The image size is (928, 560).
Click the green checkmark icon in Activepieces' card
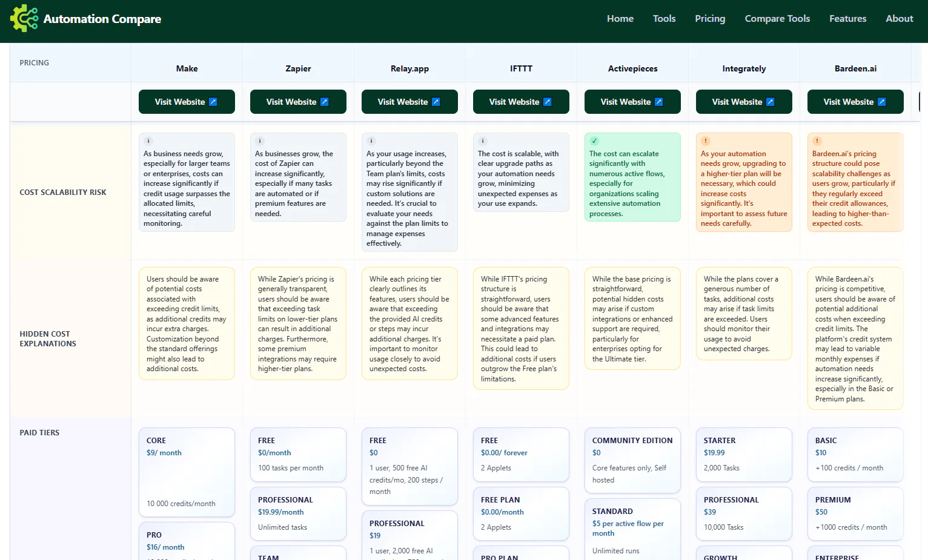(x=594, y=141)
